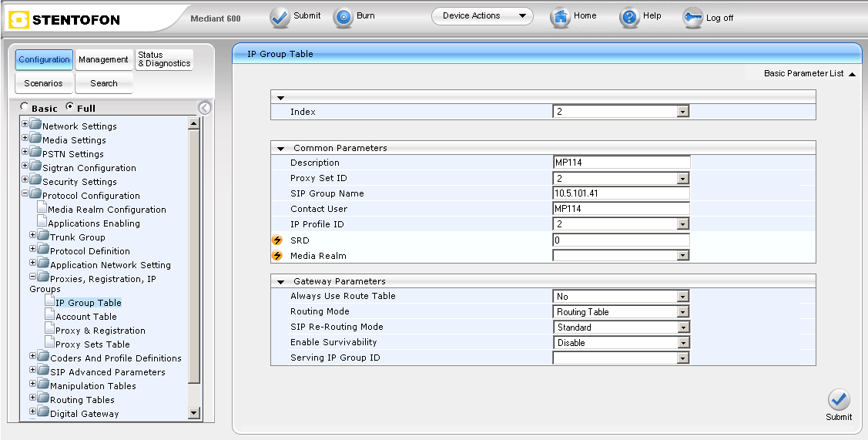Click the SIP Group Name input field
Screen dimensions: 868x440
click(x=621, y=193)
